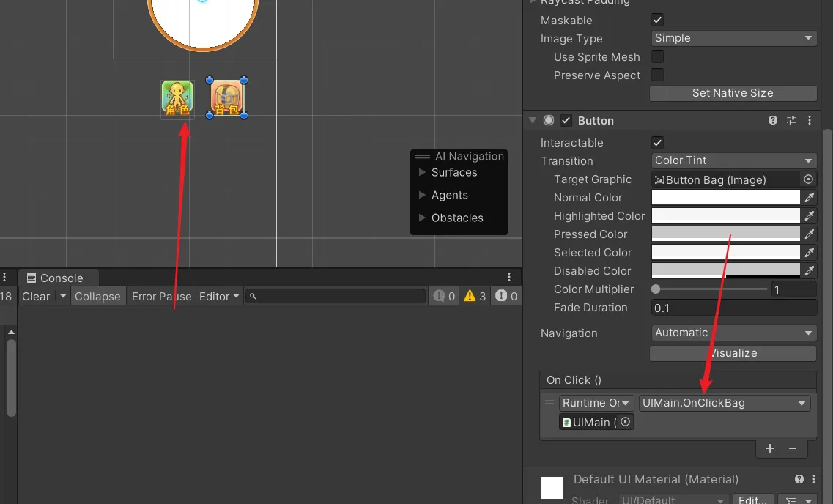Click the Pressed Color swatch
Image resolution: width=833 pixels, height=504 pixels.
coord(725,234)
